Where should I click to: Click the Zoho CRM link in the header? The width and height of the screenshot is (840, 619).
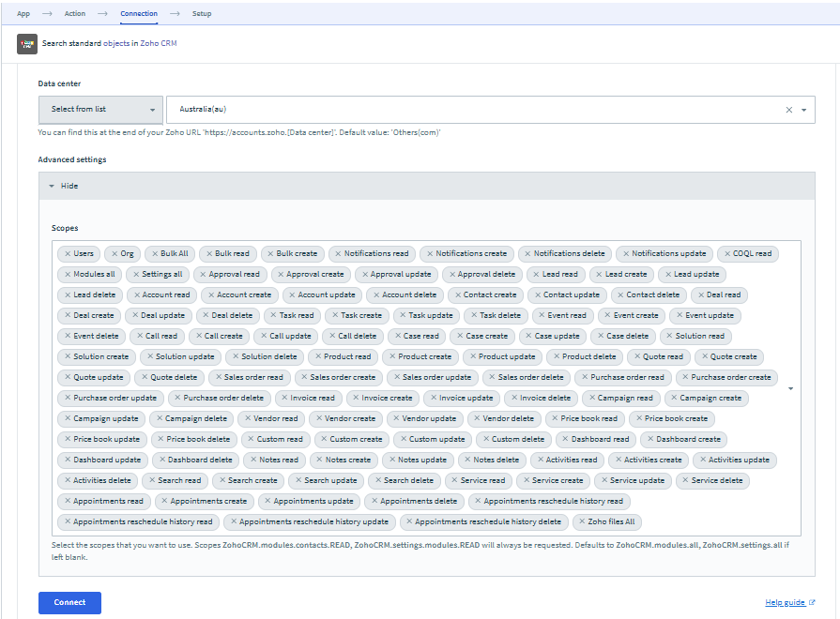[x=159, y=43]
